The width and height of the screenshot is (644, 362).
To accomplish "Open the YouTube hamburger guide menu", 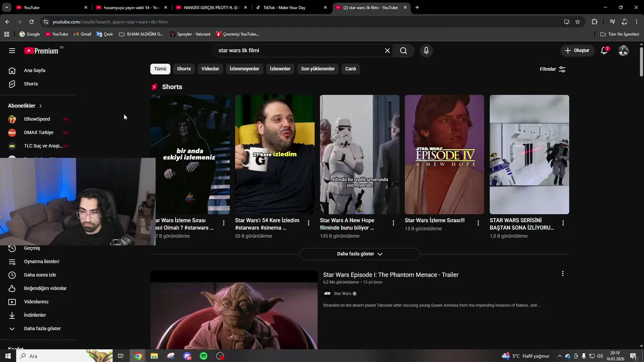I will tap(12, 50).
